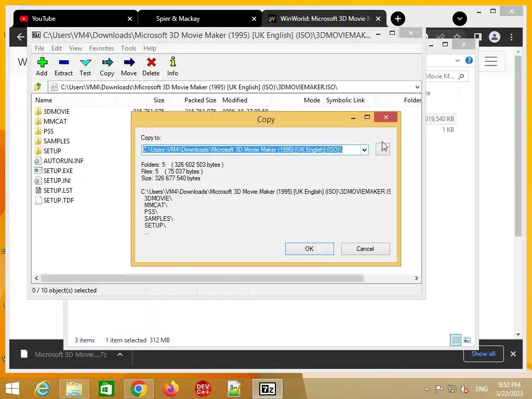Click OK in the Copy dialog
The height and width of the screenshot is (399, 532).
coord(310,249)
